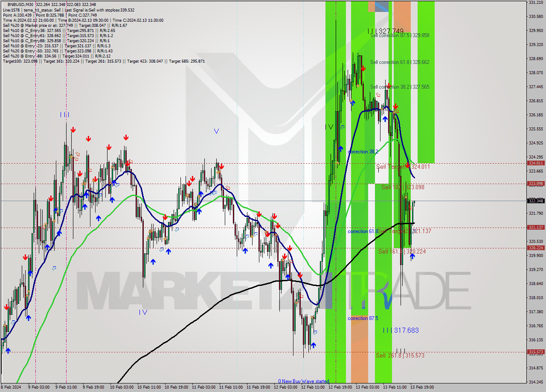Click the 316.765 price axis label
Screen dimensions: 546x392
(536, 326)
